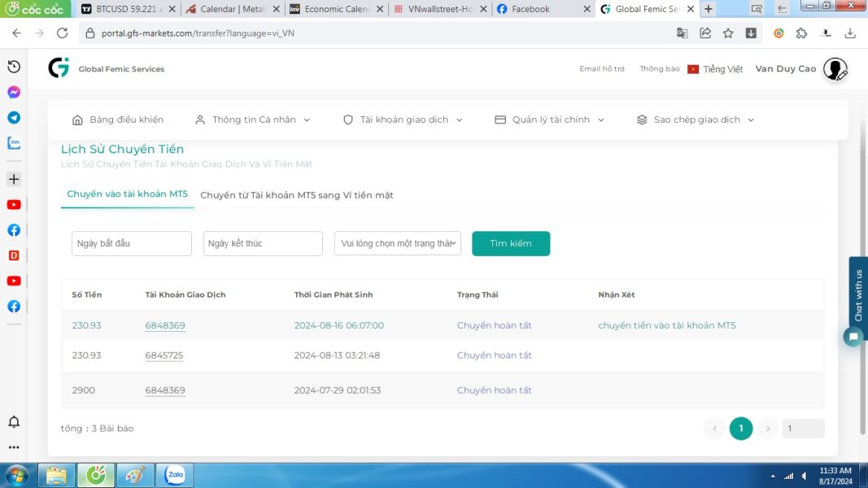Open Zalo from the taskbar
Image resolution: width=868 pixels, height=488 pixels.
175,475
